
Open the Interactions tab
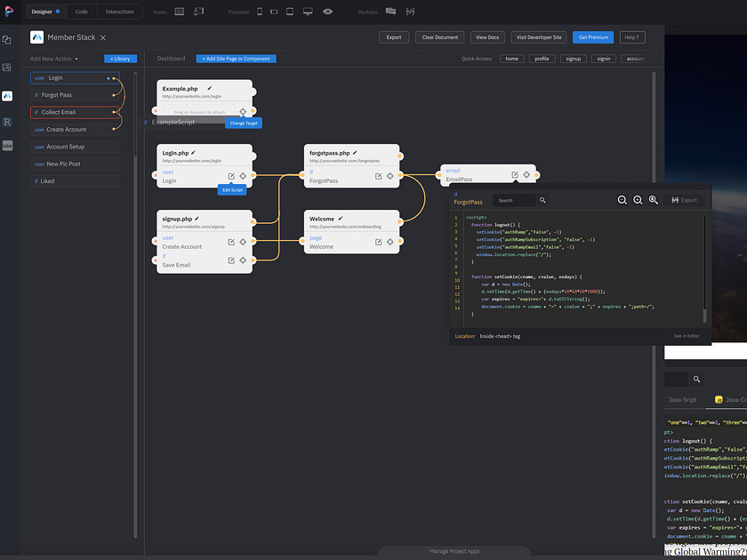(x=119, y=12)
